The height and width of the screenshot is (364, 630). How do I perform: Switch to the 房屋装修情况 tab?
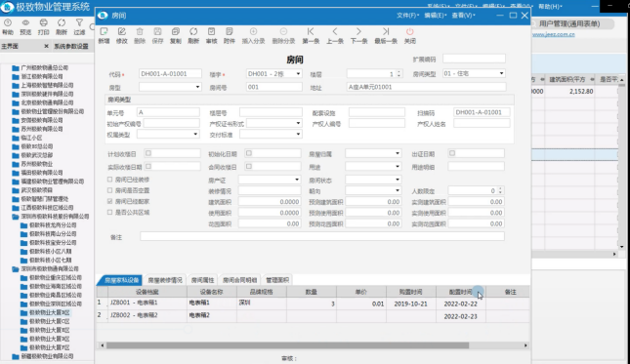pyautogui.click(x=165, y=280)
